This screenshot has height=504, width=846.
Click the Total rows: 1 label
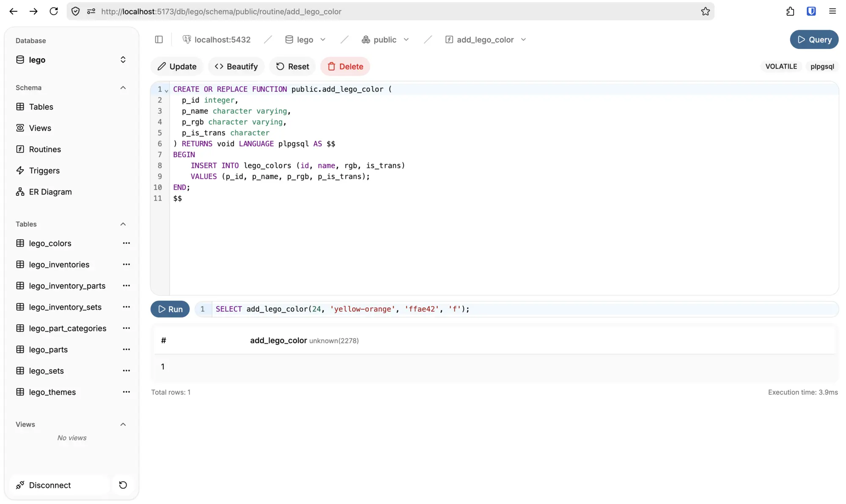(x=171, y=392)
